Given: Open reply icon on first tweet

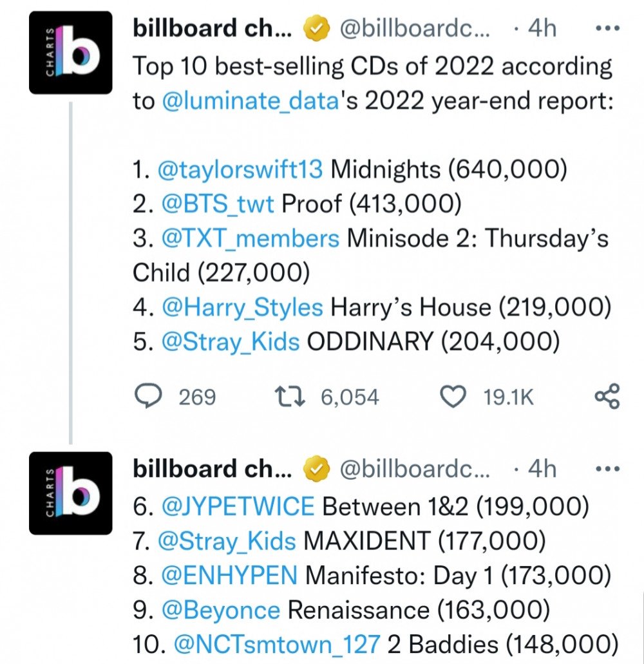Looking at the screenshot, I should (147, 396).
